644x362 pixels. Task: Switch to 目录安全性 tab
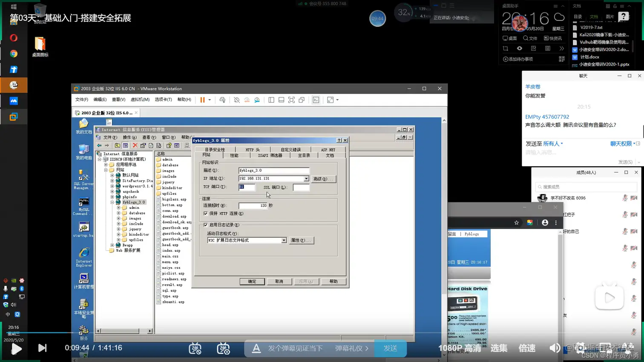click(215, 150)
